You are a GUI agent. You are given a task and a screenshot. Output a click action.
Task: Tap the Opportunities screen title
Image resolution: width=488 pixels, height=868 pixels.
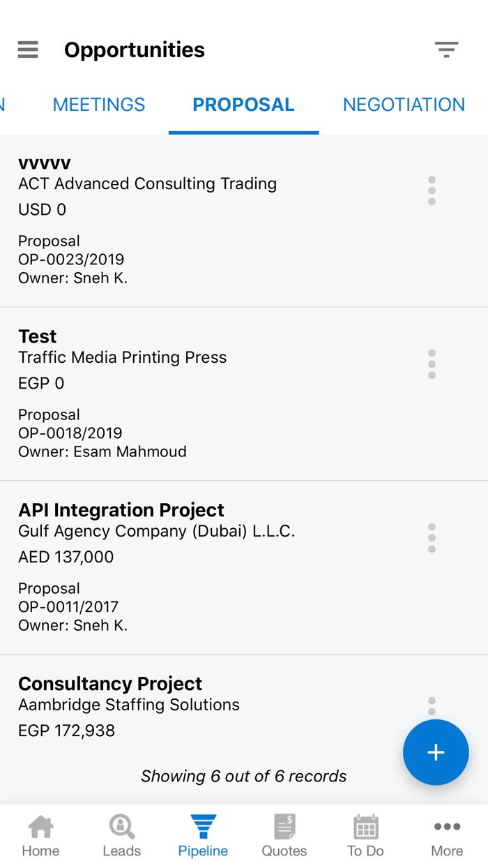(x=134, y=50)
